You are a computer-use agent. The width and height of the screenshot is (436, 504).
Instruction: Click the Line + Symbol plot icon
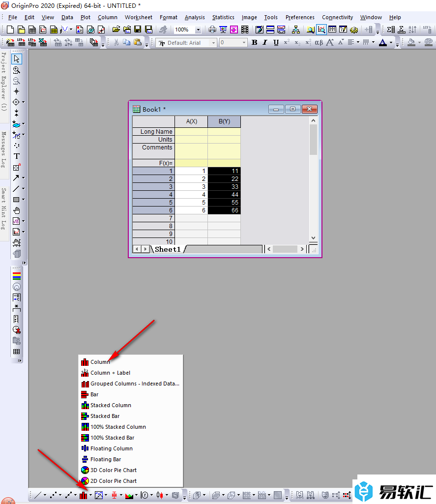[68, 495]
